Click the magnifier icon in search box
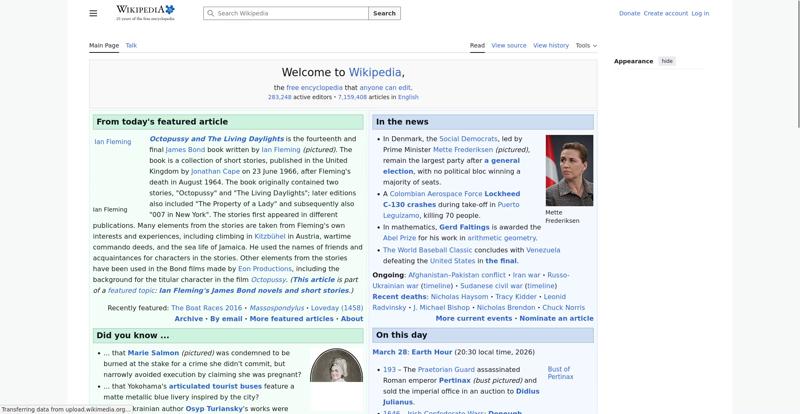The image size is (800, 414). 210,14
